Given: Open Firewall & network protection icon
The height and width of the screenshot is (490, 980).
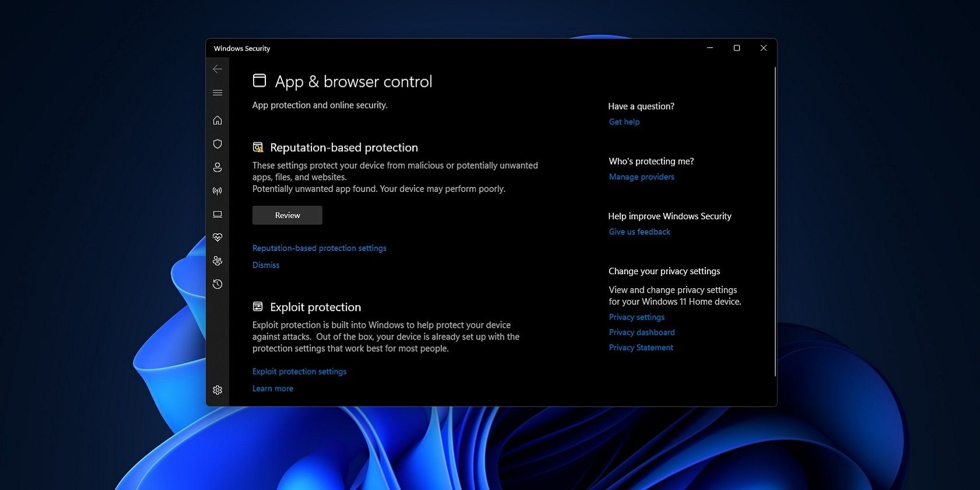Looking at the screenshot, I should tap(218, 191).
